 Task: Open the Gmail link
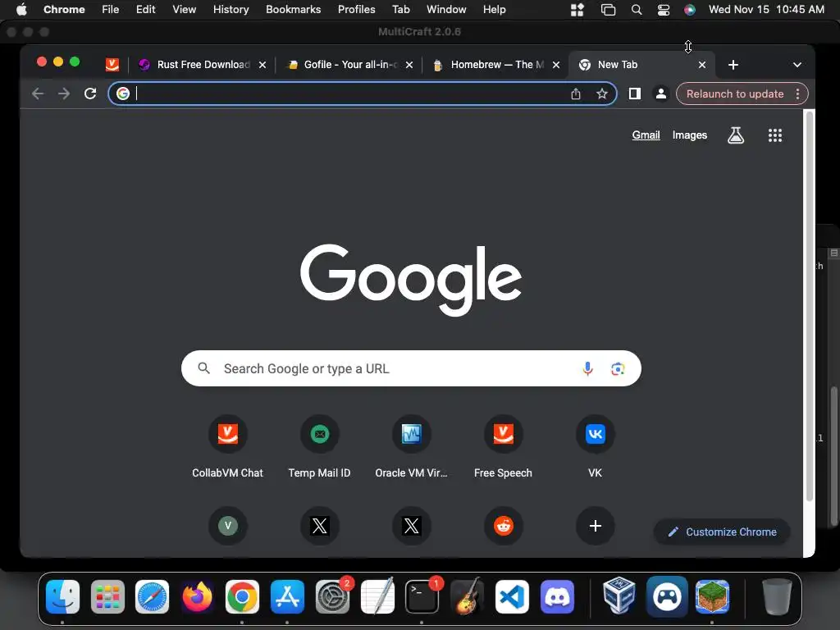point(646,135)
